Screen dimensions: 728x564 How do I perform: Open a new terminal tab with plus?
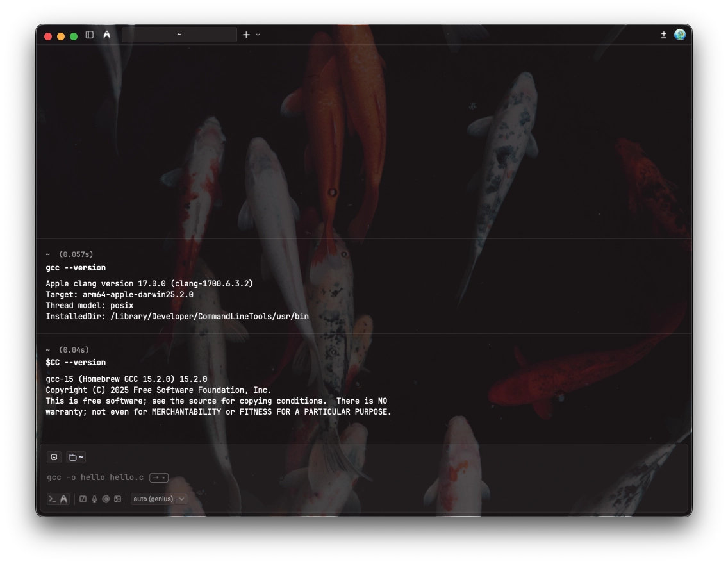click(x=246, y=35)
